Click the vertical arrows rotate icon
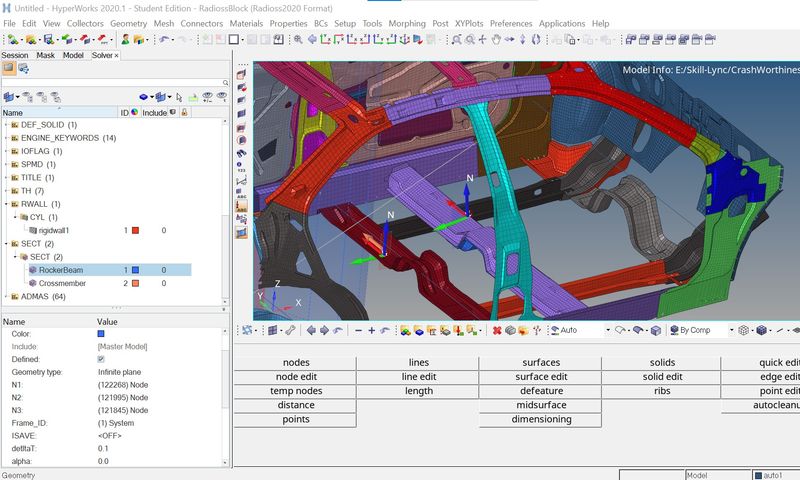 click(522, 39)
